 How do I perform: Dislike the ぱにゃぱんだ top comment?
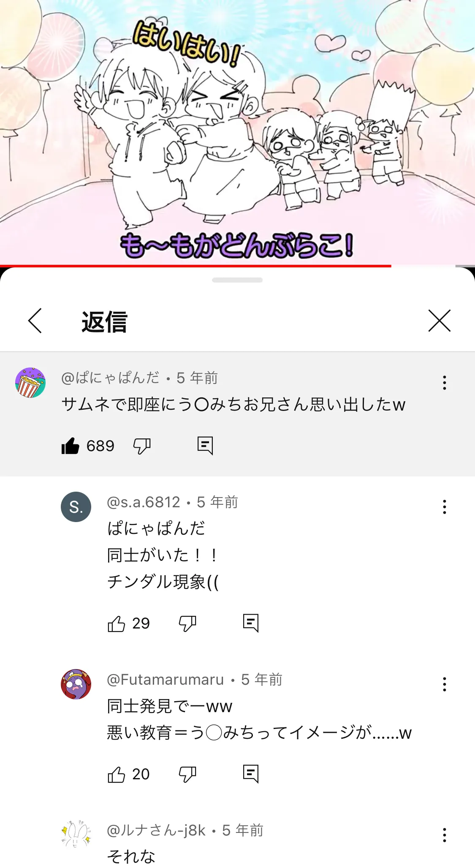[x=142, y=446]
